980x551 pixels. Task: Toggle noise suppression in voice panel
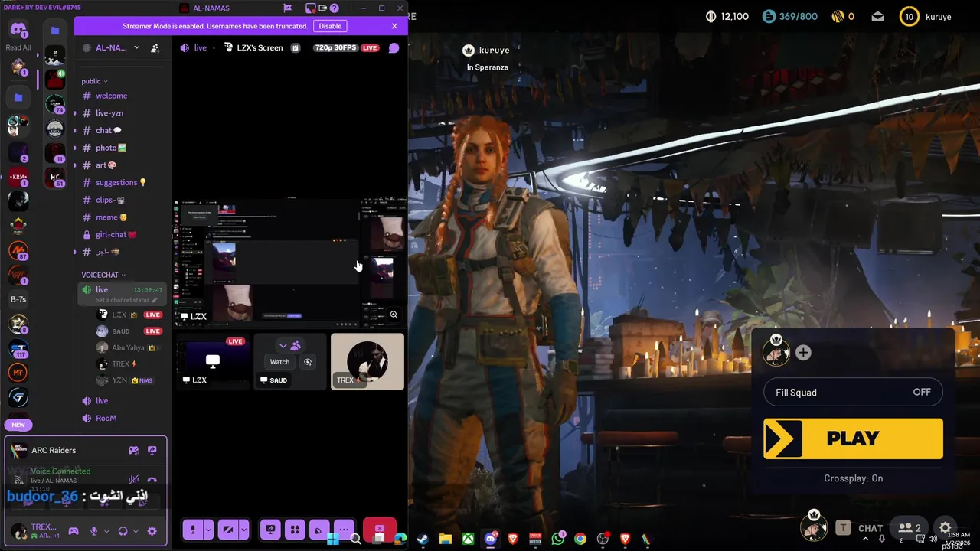134,481
